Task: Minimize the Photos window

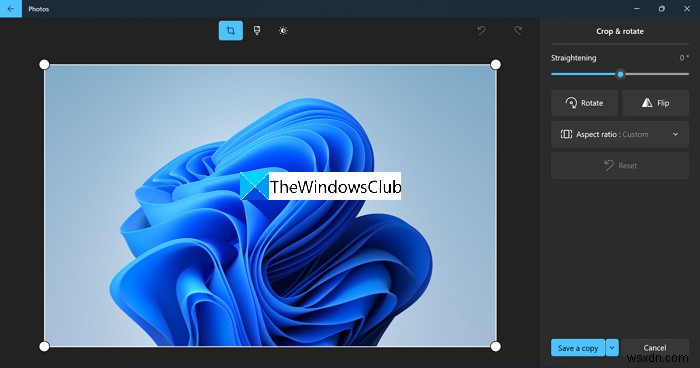Action: click(x=637, y=9)
